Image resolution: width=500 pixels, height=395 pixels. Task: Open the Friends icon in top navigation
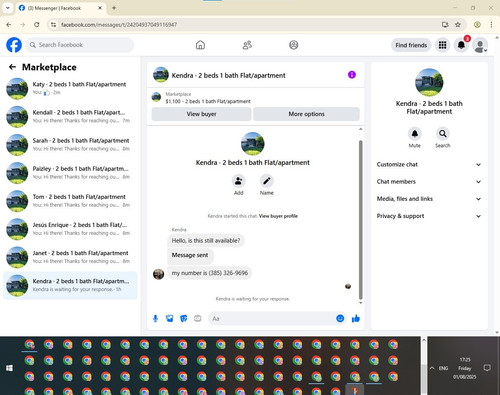[247, 45]
